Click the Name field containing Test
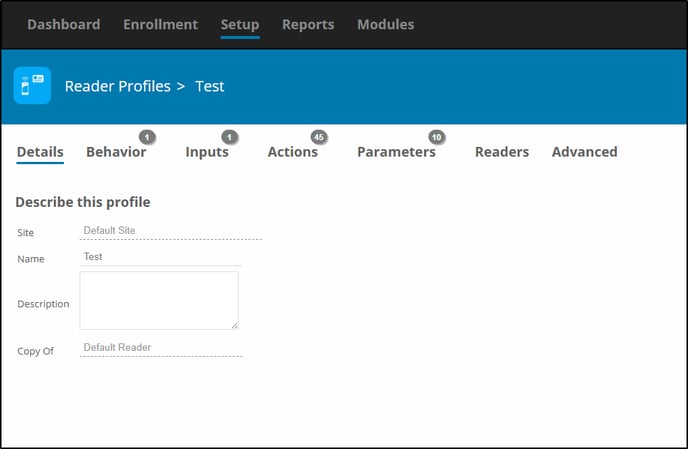Viewport: 688px width, 449px height. click(x=161, y=257)
